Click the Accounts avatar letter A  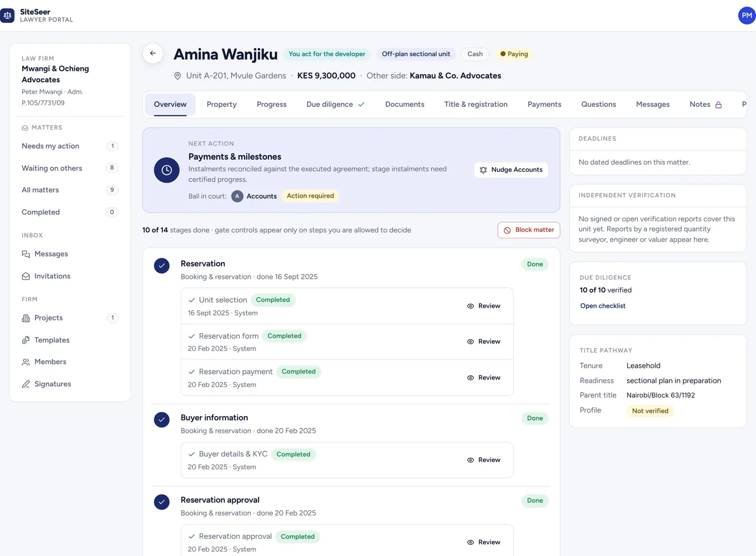(x=237, y=196)
